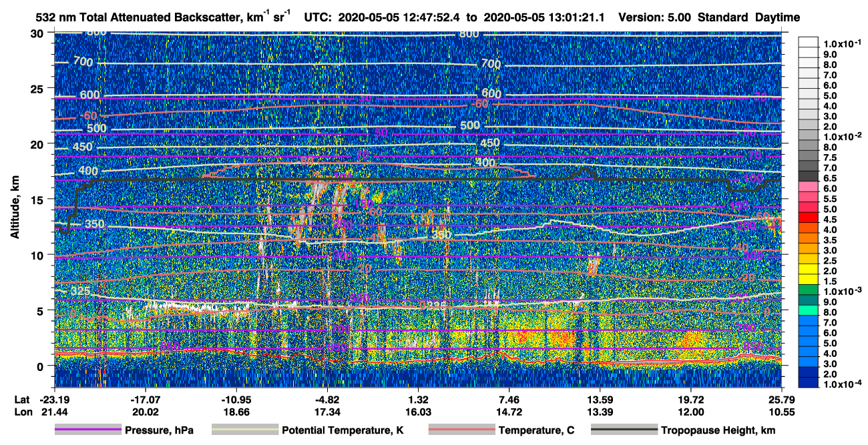Image resolution: width=868 pixels, height=445 pixels.
Task: Select latitude value '-10.95'
Action: tap(236, 400)
